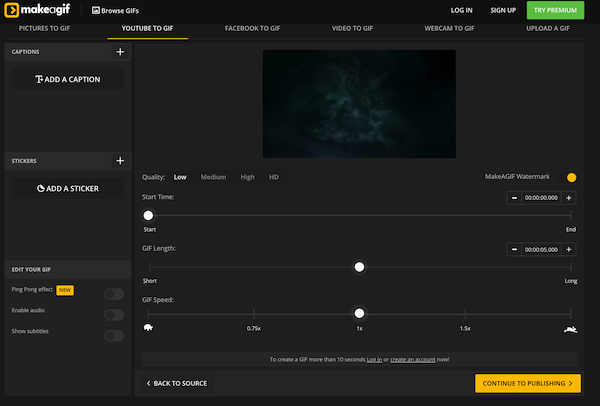Select HD quality option
Screen dimensions: 600x406
[x=274, y=177]
